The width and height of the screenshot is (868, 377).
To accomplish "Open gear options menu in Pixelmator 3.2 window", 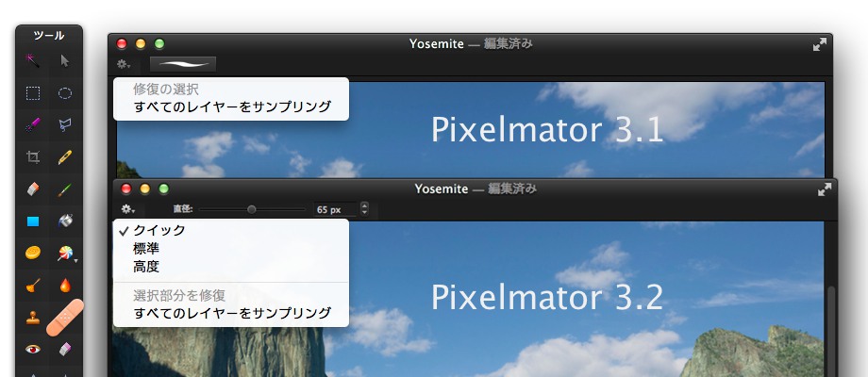I will [128, 209].
